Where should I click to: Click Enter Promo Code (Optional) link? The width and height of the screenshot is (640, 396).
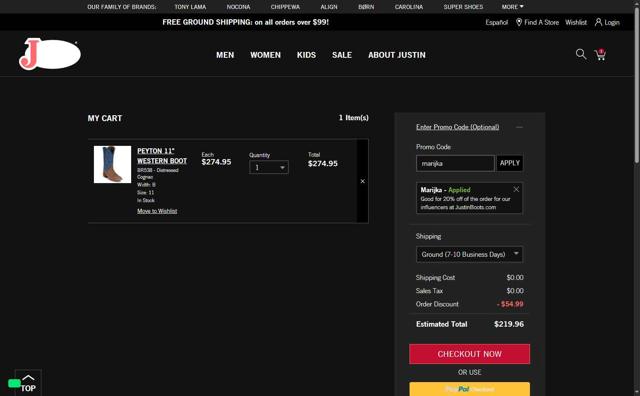[458, 127]
